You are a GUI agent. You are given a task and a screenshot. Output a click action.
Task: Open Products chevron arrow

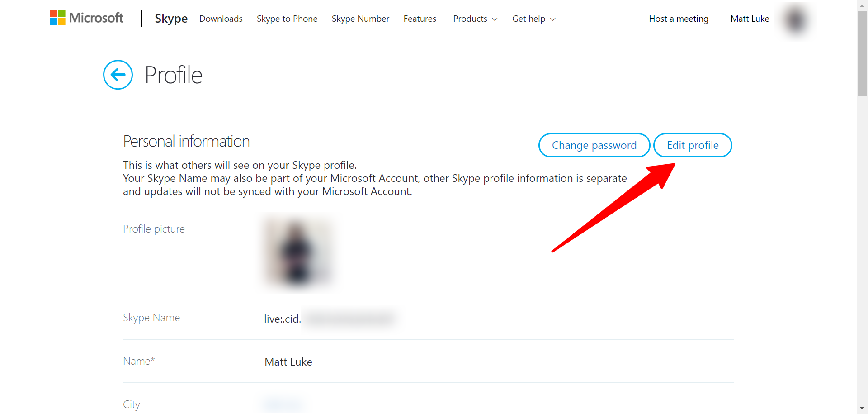point(494,19)
